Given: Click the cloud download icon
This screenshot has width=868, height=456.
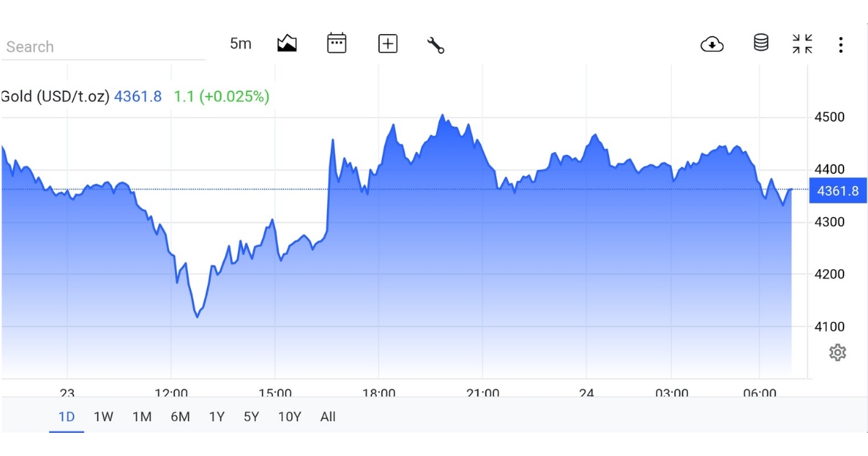Looking at the screenshot, I should click(712, 44).
